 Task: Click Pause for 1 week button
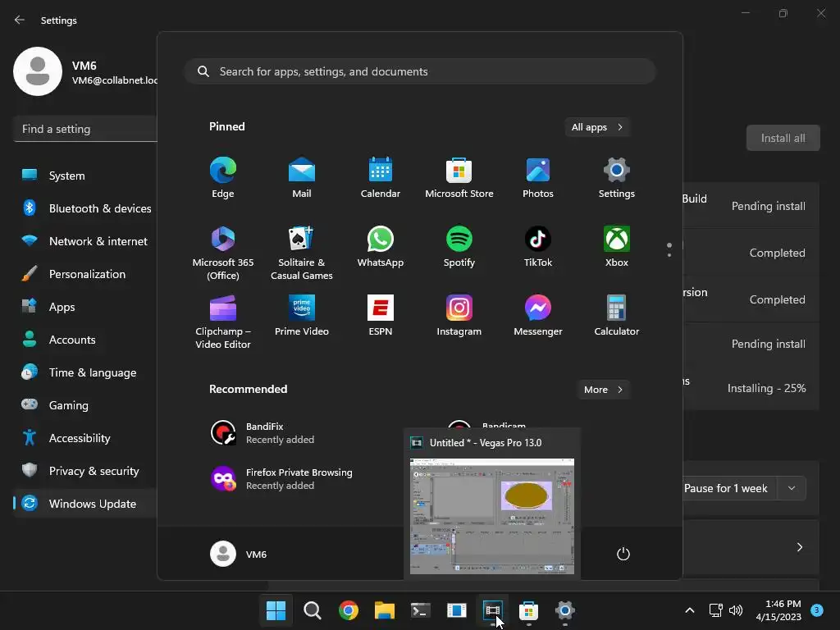pos(729,489)
